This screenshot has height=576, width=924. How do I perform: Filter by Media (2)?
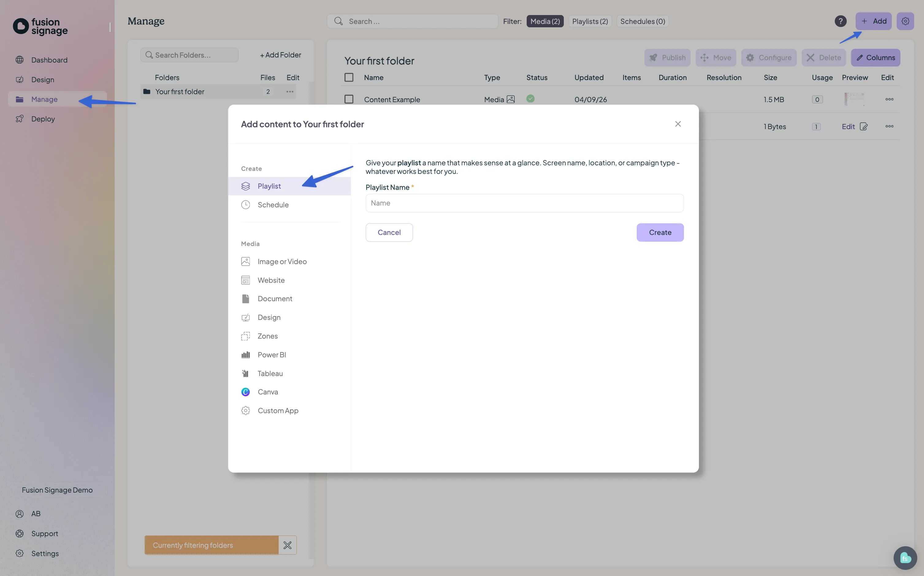pos(545,21)
